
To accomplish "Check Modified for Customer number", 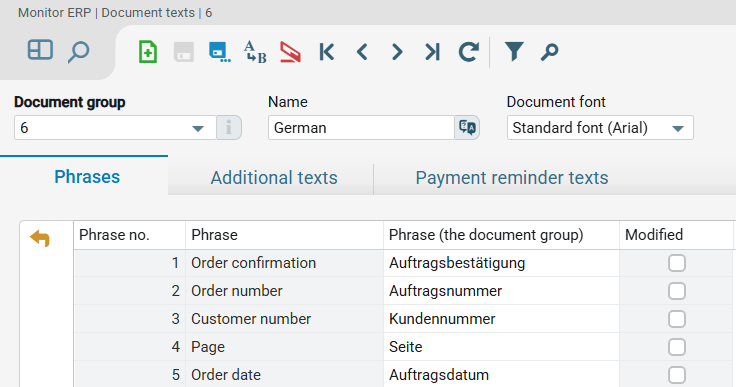I will click(x=677, y=319).
